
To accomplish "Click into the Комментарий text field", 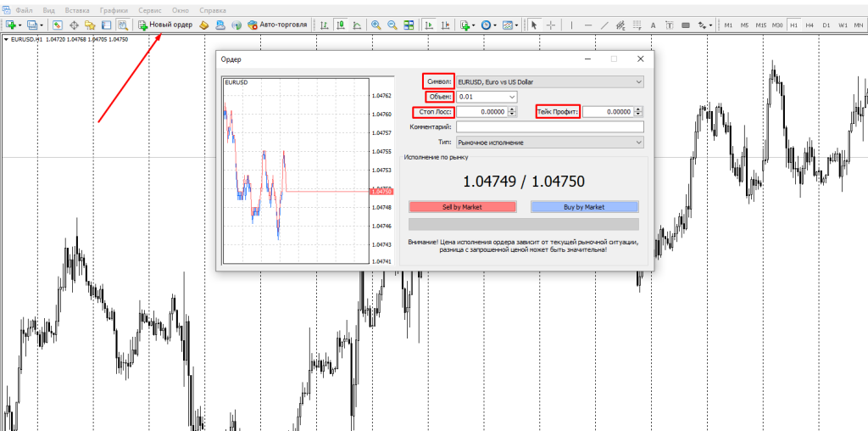I will 549,127.
